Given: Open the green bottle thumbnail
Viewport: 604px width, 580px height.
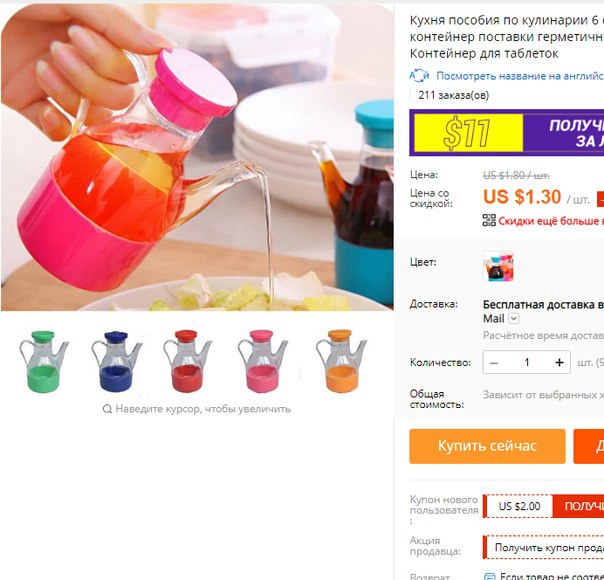Looking at the screenshot, I should (x=43, y=361).
